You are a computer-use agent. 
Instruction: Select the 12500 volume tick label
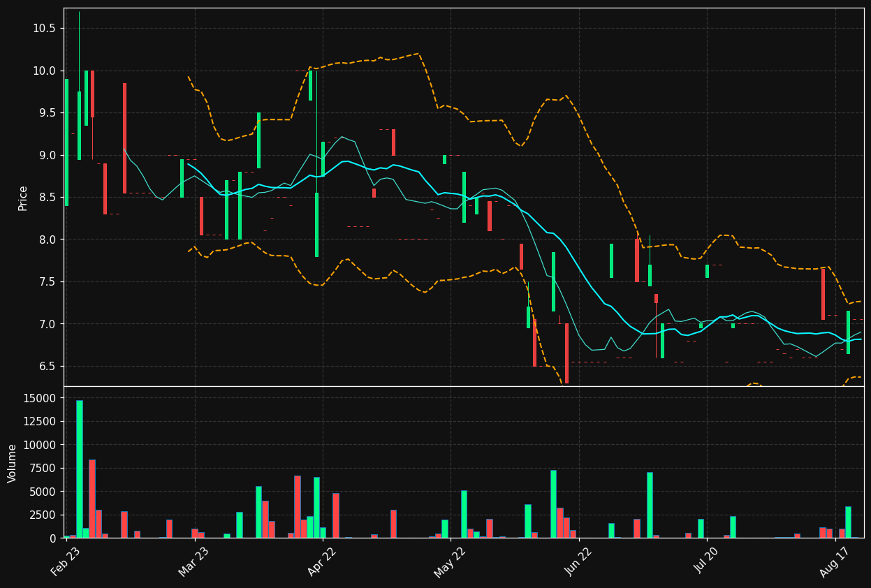click(x=41, y=421)
